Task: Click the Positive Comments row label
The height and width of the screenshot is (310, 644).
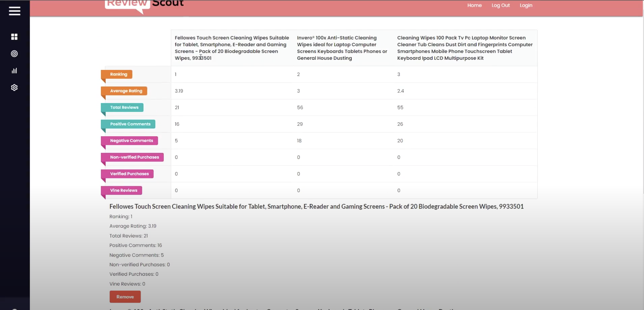Action: coord(128,124)
